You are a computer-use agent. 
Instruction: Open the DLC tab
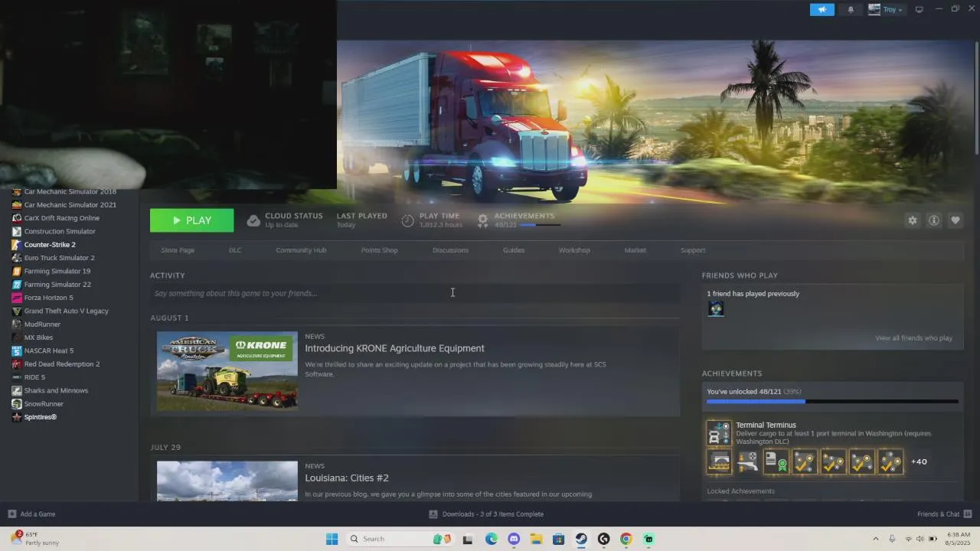point(235,250)
